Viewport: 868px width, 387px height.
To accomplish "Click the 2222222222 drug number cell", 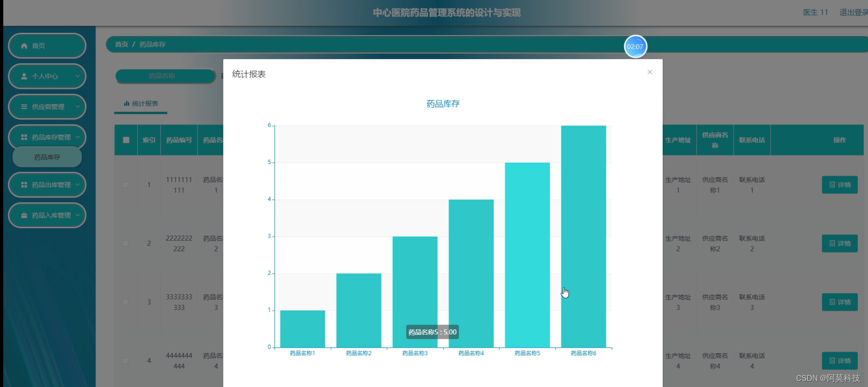I will click(x=179, y=244).
